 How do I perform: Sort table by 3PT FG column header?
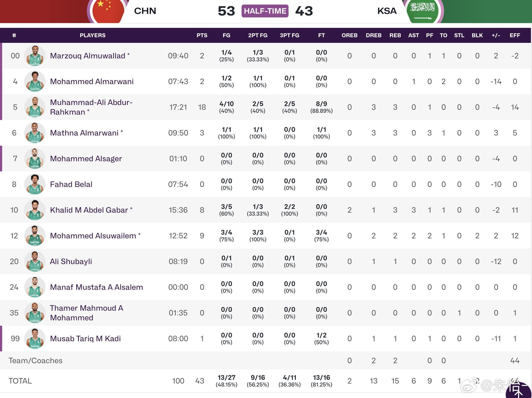(x=290, y=35)
